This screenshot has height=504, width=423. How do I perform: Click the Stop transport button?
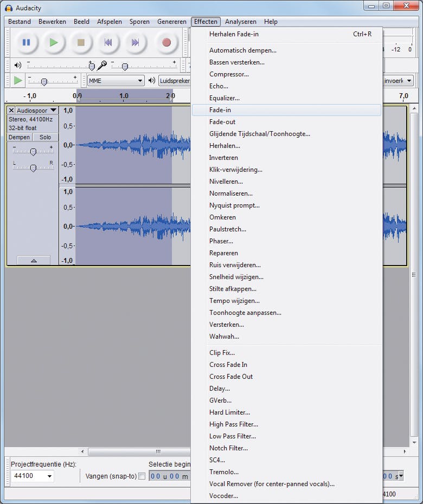point(81,42)
